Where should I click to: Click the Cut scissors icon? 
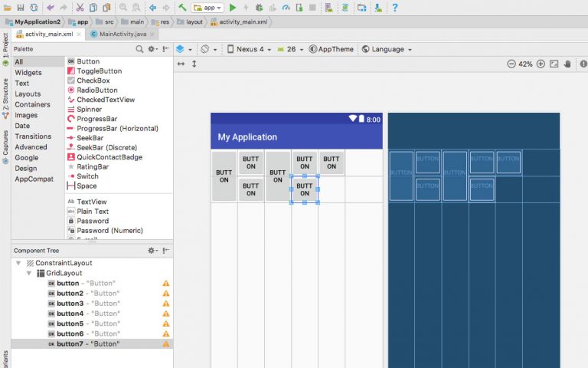click(x=80, y=8)
